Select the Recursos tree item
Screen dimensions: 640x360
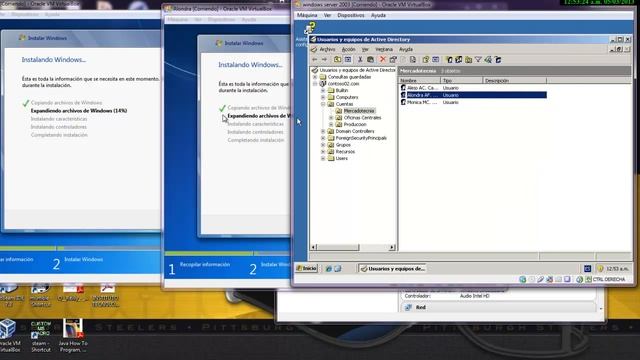pyautogui.click(x=345, y=152)
